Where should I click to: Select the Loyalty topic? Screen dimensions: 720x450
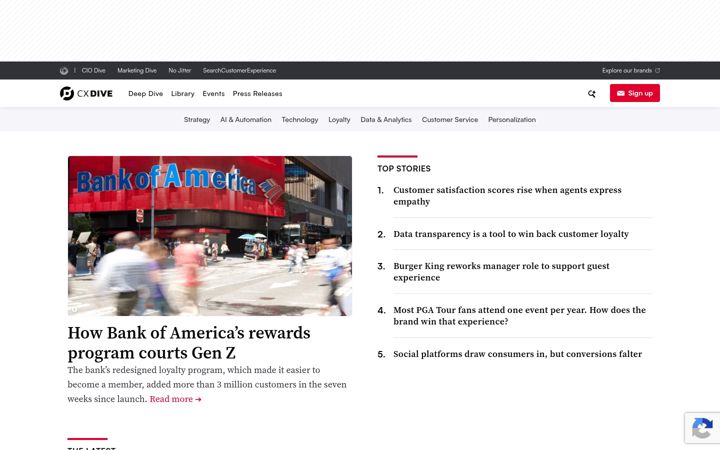tap(339, 120)
